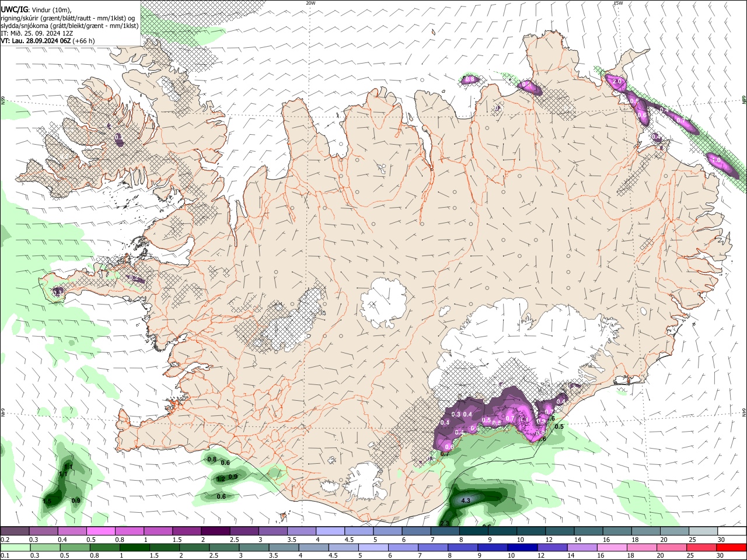Click the "20W" longitude label

click(x=310, y=3)
